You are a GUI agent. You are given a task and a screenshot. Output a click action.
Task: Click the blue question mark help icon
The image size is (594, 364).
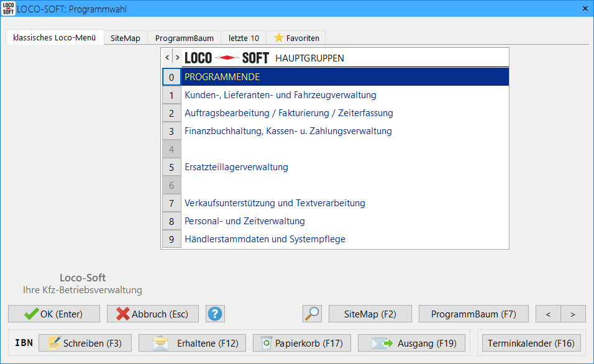[215, 314]
